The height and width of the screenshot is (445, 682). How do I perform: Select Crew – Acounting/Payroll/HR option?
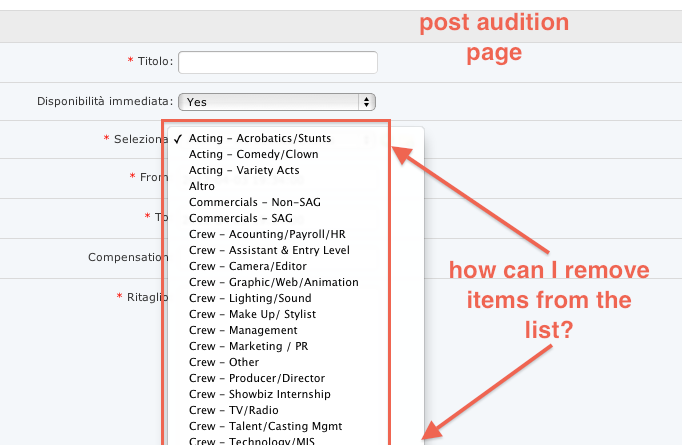pyautogui.click(x=267, y=234)
